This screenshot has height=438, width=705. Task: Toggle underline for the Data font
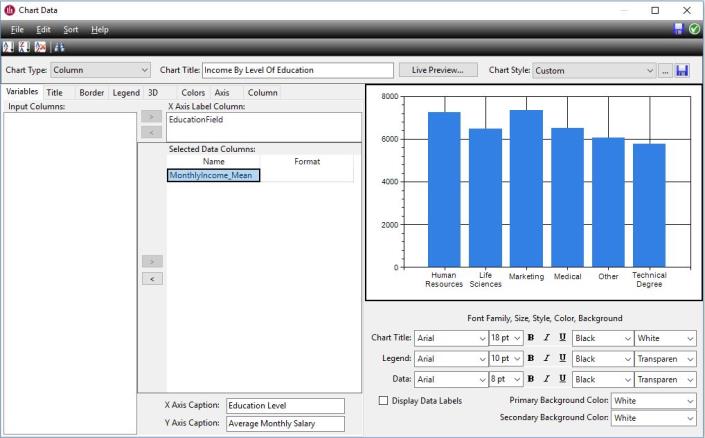pos(561,380)
